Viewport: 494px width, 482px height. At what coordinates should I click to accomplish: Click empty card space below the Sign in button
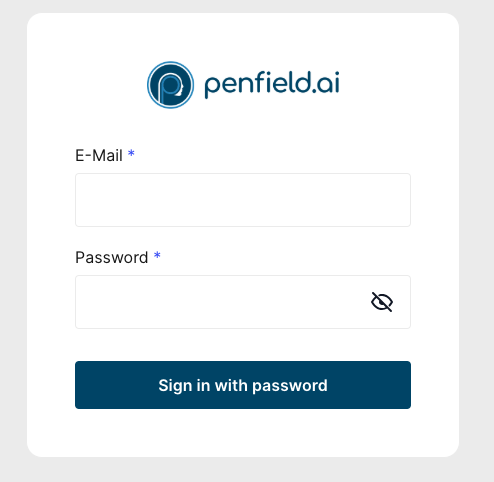[243, 433]
